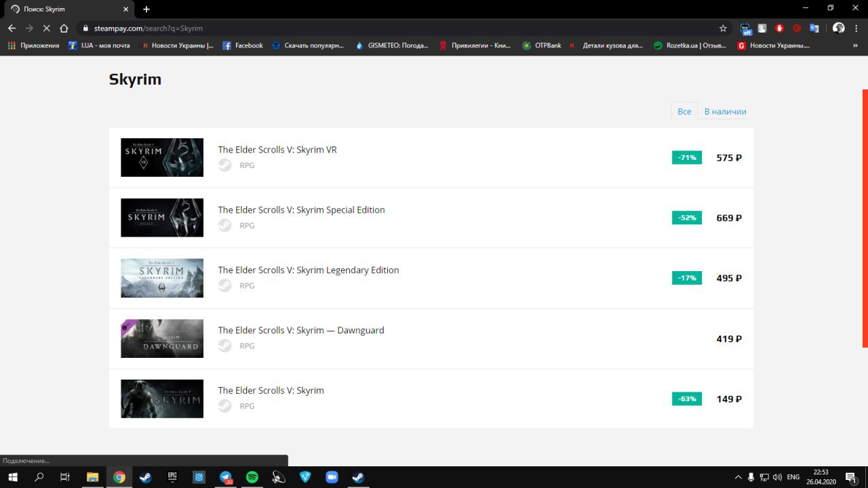868x488 pixels.
Task: Open the Windows Start menu
Action: [12, 477]
